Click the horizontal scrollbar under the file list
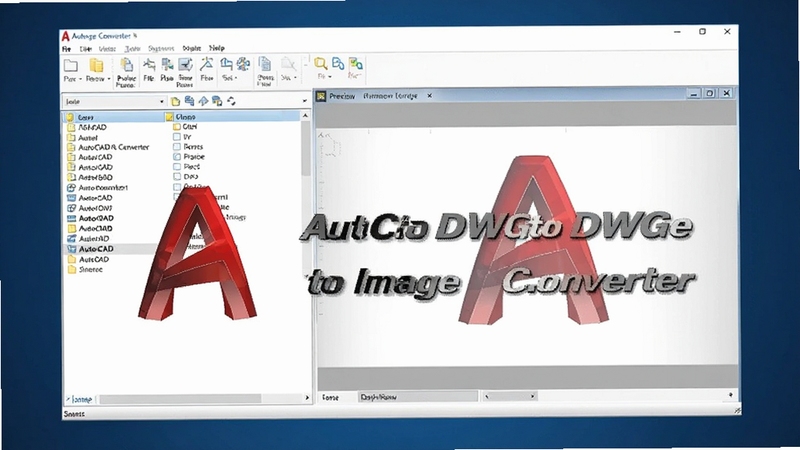Screen dimensions: 800x450 [180, 398]
